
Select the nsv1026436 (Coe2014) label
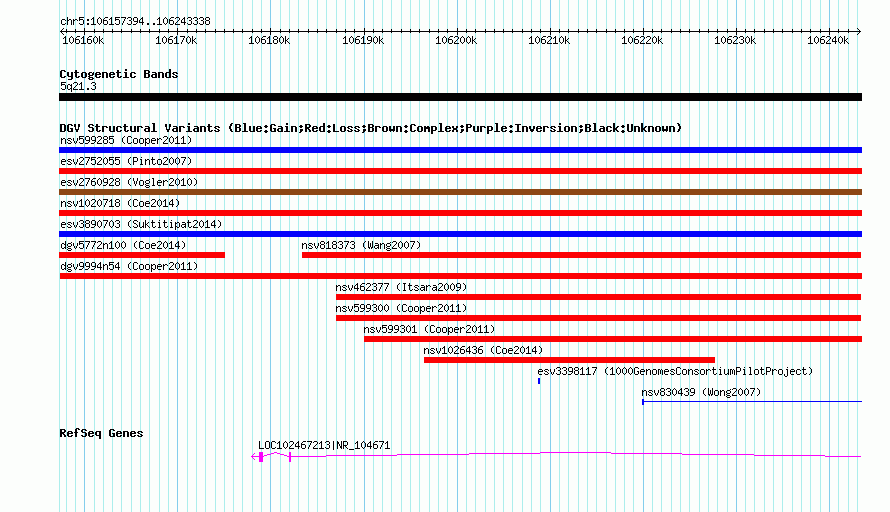click(x=483, y=350)
